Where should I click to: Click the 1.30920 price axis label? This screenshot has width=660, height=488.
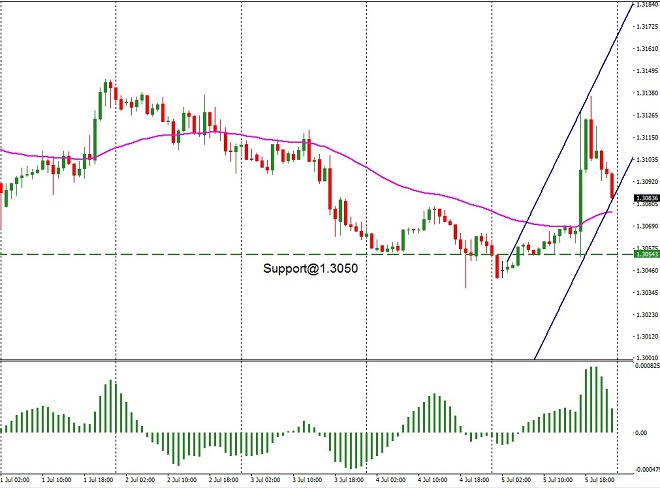(x=647, y=182)
